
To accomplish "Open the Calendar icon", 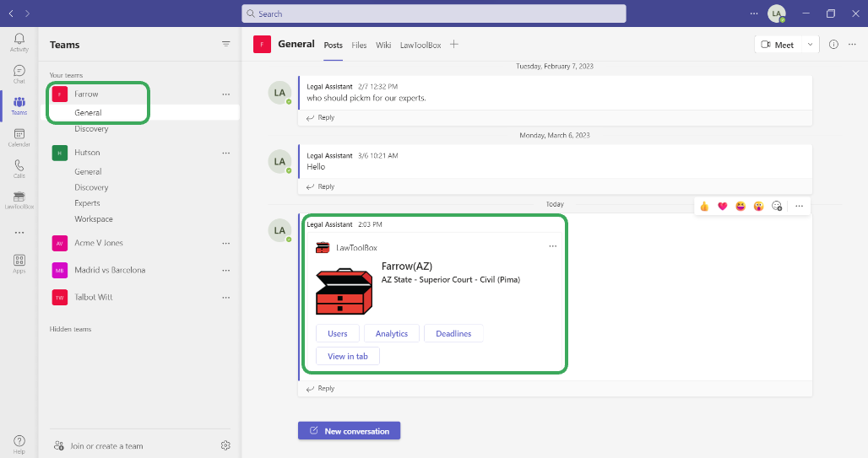I will (19, 137).
